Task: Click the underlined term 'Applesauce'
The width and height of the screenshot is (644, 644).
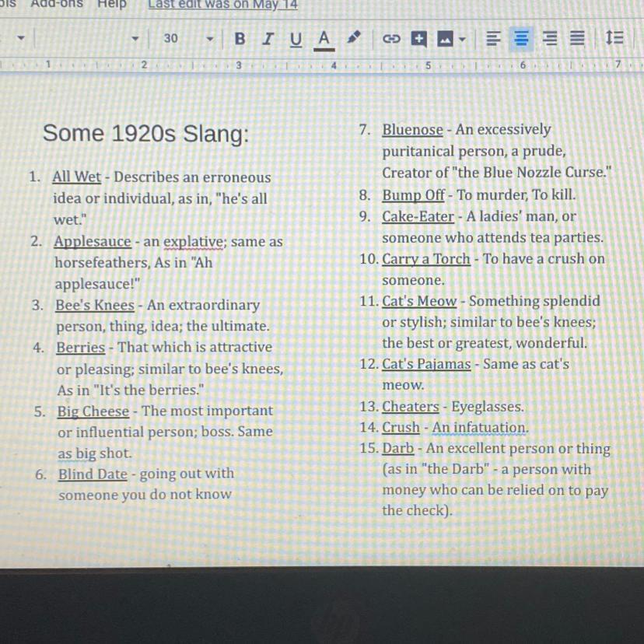Action: click(93, 241)
